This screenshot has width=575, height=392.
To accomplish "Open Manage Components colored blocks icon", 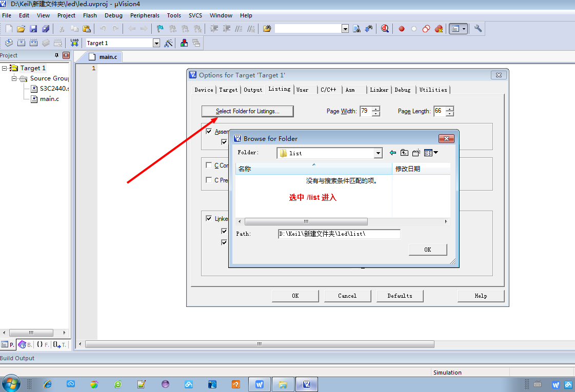I will [184, 43].
